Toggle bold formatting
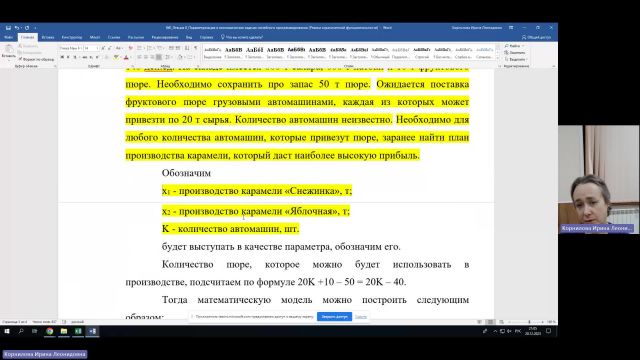The image size is (640, 360). (62, 57)
